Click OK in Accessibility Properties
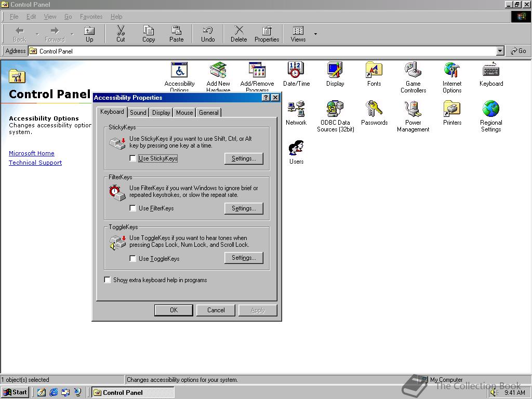Screen dimensions: 532x399 point(174,310)
